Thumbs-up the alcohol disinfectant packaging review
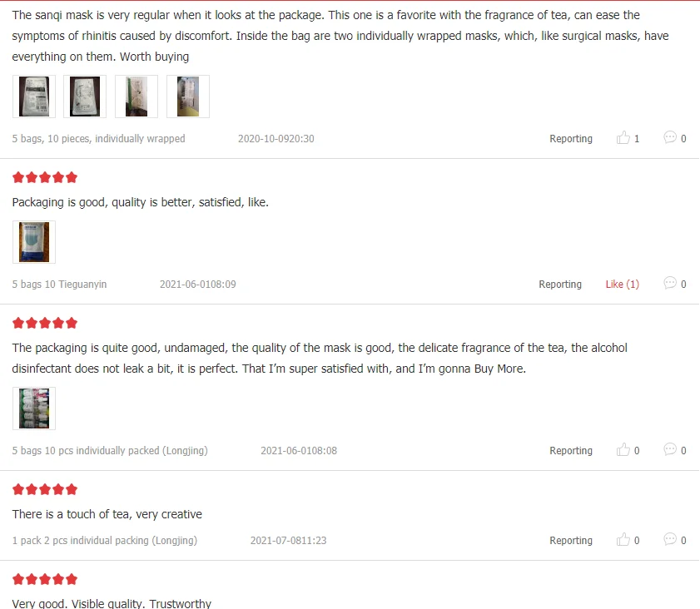 (623, 450)
